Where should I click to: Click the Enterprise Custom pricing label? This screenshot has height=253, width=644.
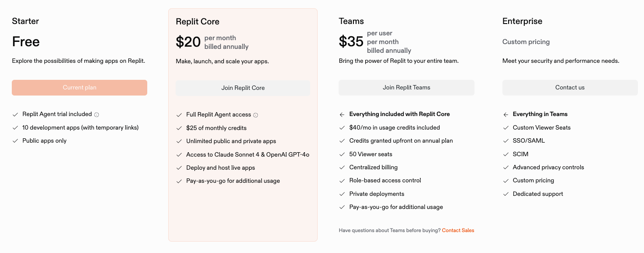(x=526, y=42)
